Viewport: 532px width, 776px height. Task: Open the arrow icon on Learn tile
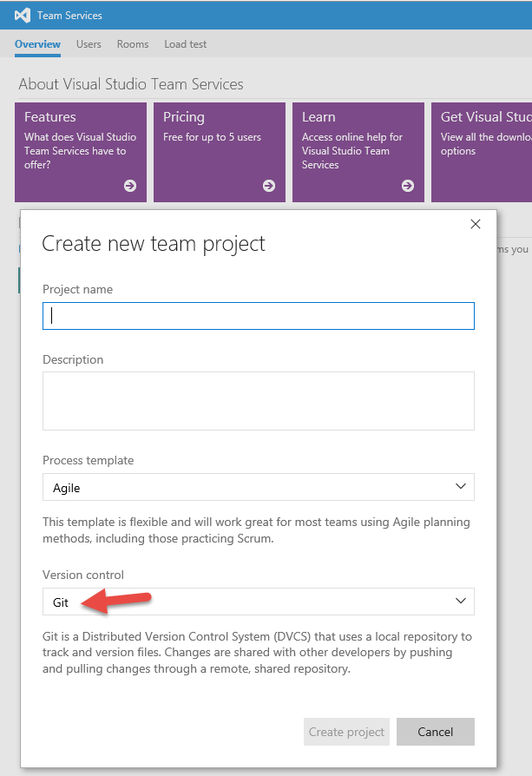(408, 186)
